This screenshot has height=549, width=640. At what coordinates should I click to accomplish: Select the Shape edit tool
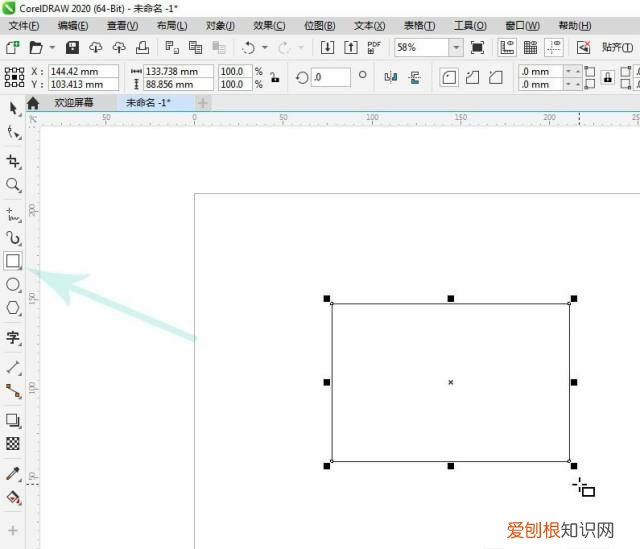[13, 133]
